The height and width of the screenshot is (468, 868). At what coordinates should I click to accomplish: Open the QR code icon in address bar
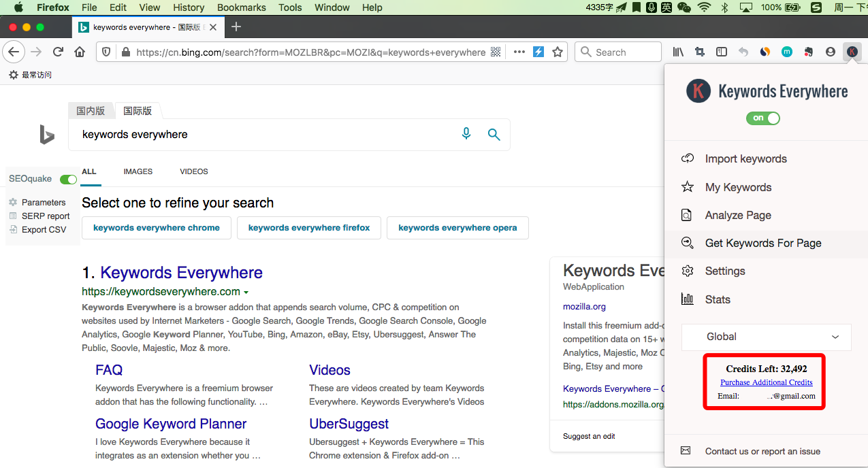496,52
